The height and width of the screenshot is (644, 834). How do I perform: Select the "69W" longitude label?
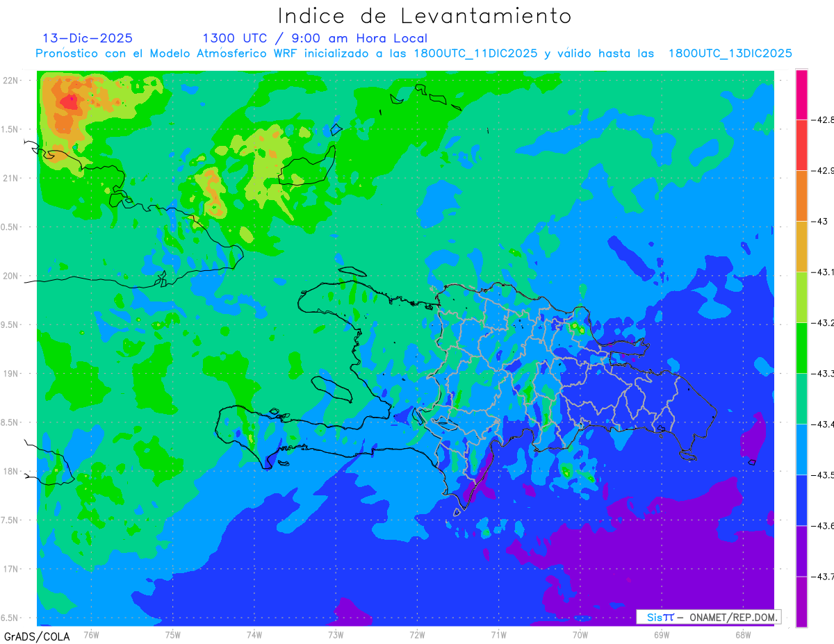[x=662, y=634]
